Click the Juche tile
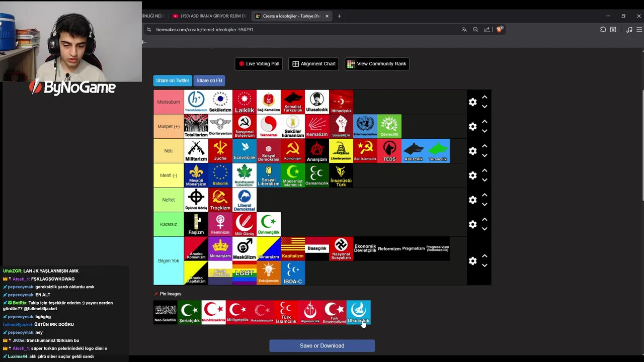The image size is (644, 362). point(220,151)
